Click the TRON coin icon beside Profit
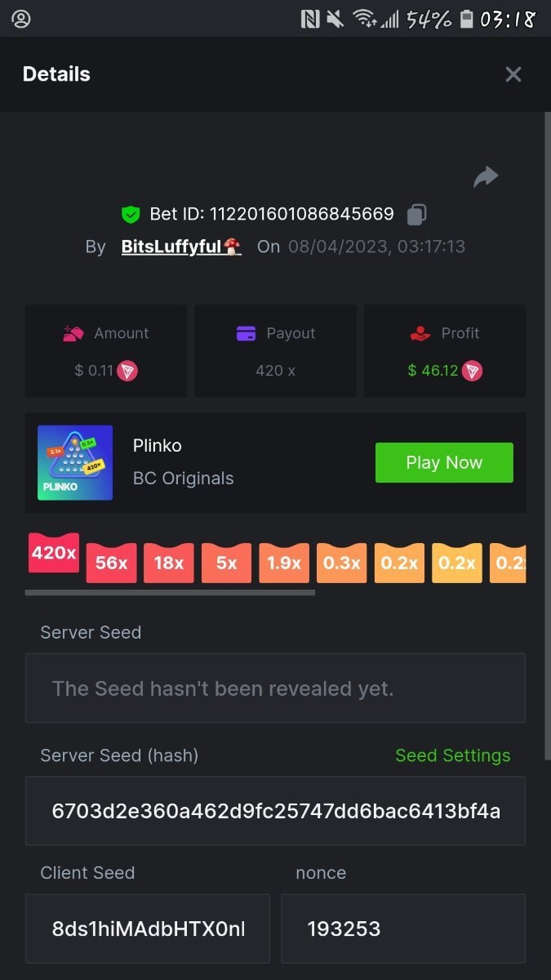551x980 pixels. (x=472, y=371)
